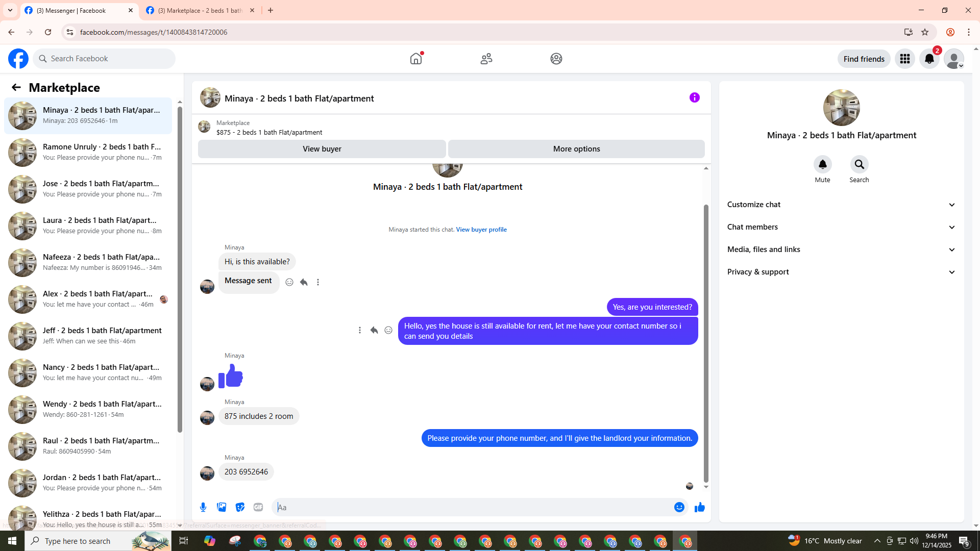Switch to the Marketplace browser tab

pyautogui.click(x=200, y=10)
